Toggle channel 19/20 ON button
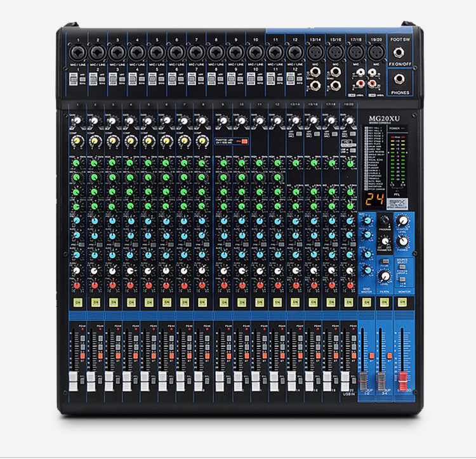The width and height of the screenshot is (476, 459). [349, 302]
